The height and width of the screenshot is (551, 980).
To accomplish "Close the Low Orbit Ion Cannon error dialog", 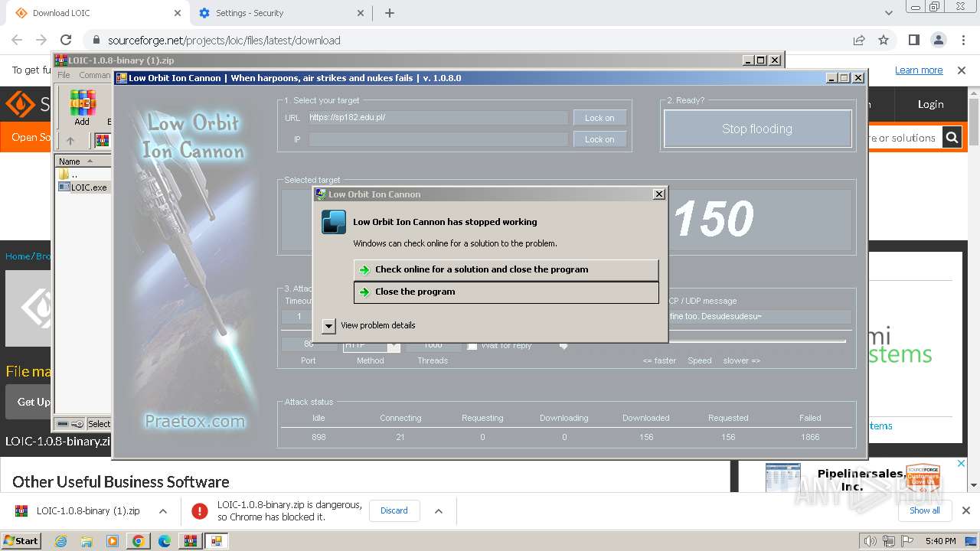I will click(x=658, y=194).
